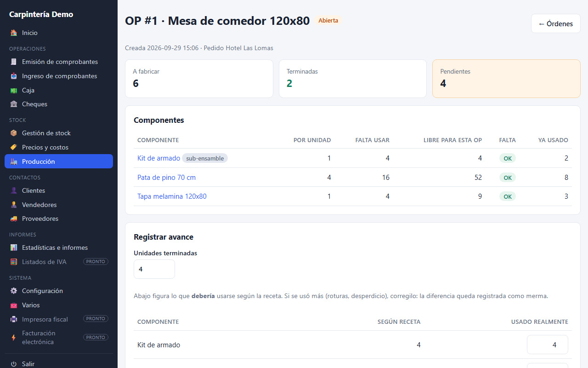This screenshot has height=368, width=588.
Task: Click the box icon for Gestión de stock
Action: click(14, 133)
